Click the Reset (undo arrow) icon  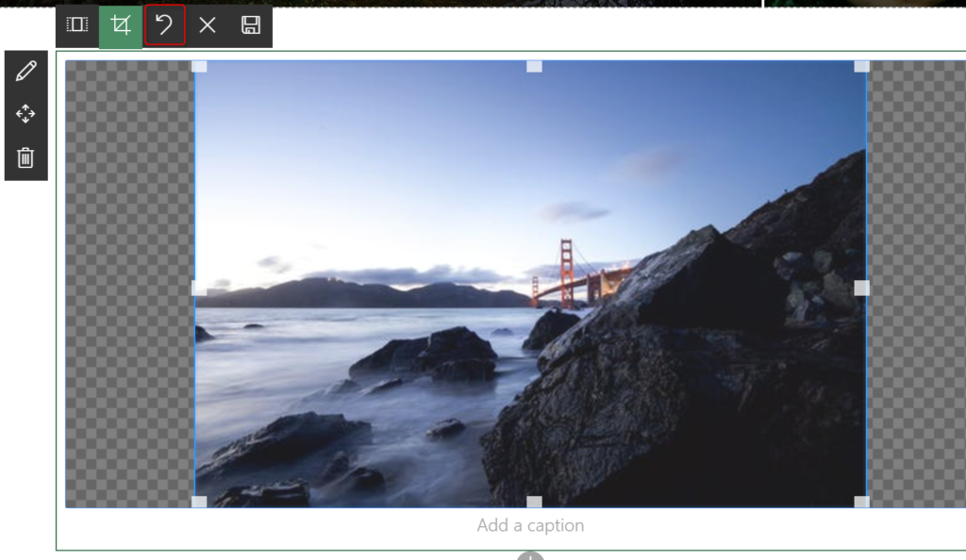(164, 25)
